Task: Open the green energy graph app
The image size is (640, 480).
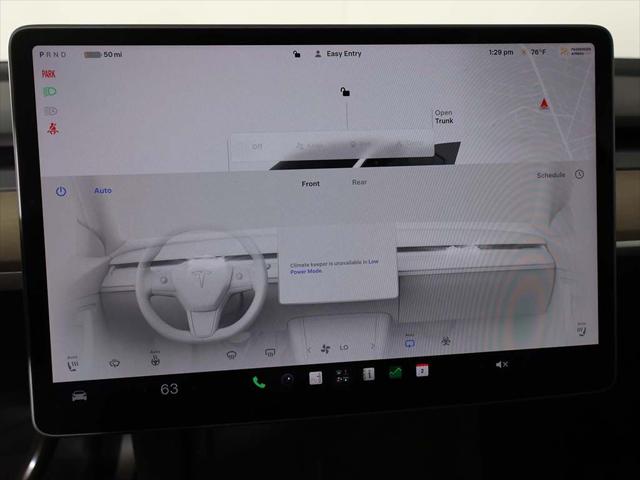Action: click(395, 372)
